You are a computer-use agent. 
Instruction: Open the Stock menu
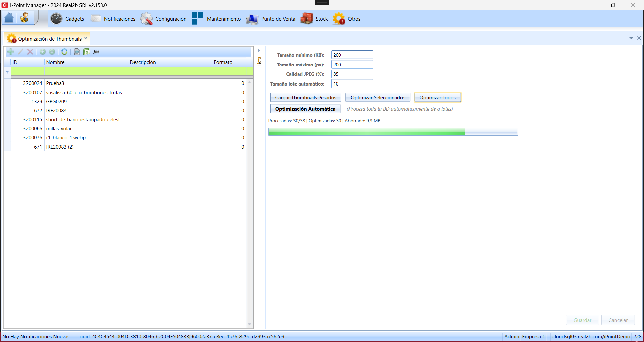tap(322, 19)
